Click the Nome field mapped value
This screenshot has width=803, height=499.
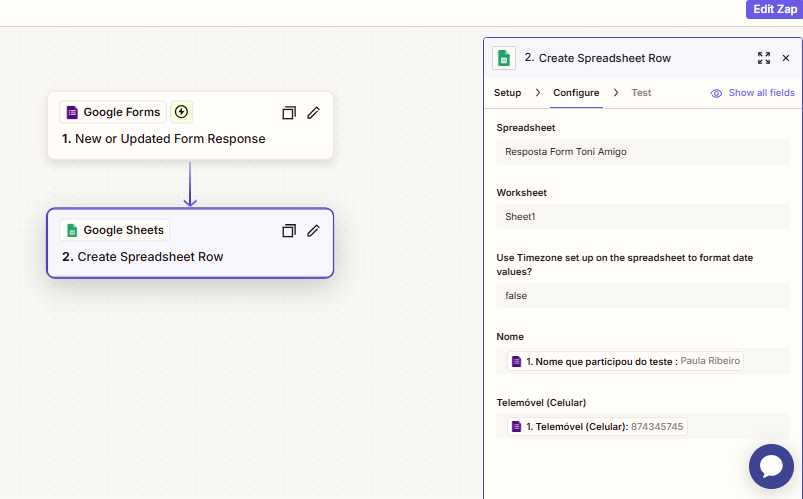click(x=625, y=361)
